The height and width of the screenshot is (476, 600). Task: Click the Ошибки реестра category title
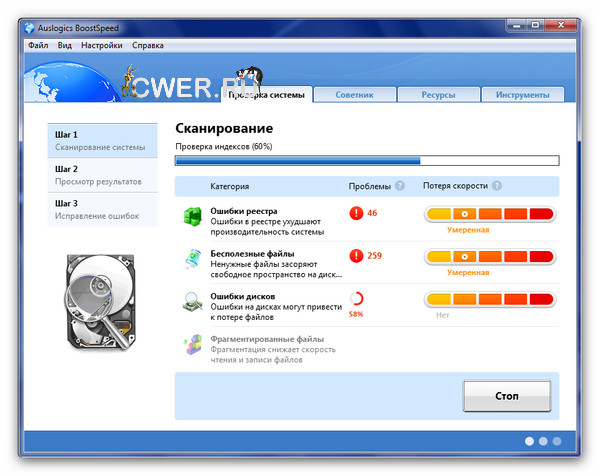point(244,211)
